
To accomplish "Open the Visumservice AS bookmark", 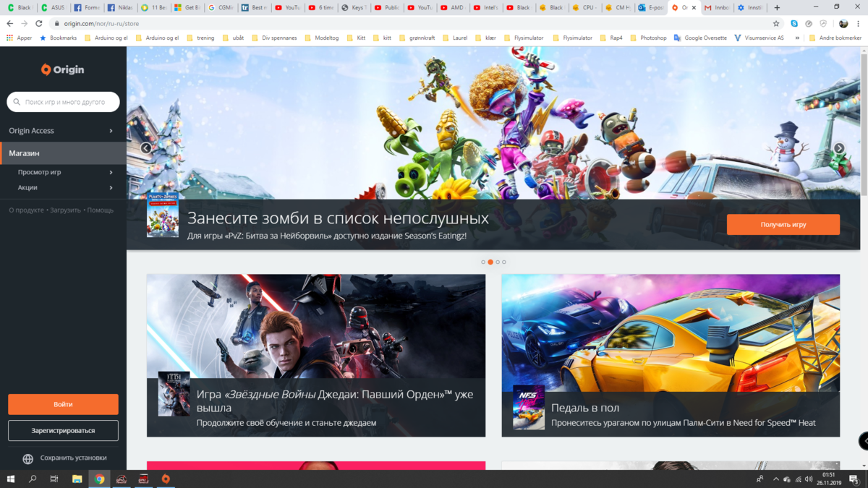I will click(x=759, y=38).
